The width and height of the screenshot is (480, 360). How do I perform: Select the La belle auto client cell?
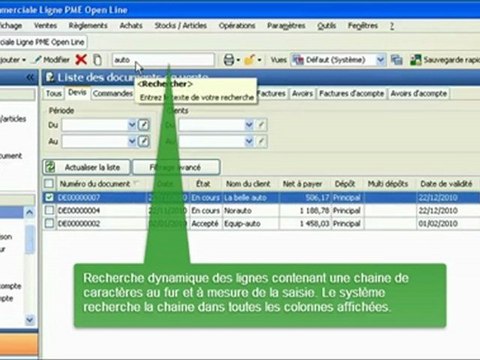pos(251,198)
